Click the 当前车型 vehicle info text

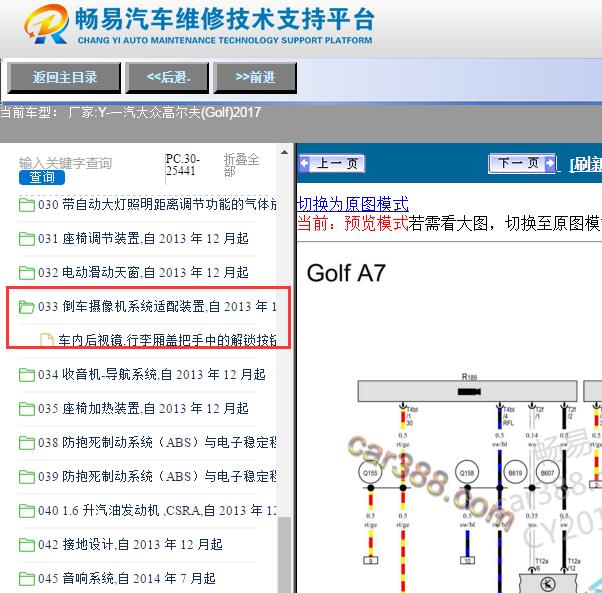coord(131,112)
